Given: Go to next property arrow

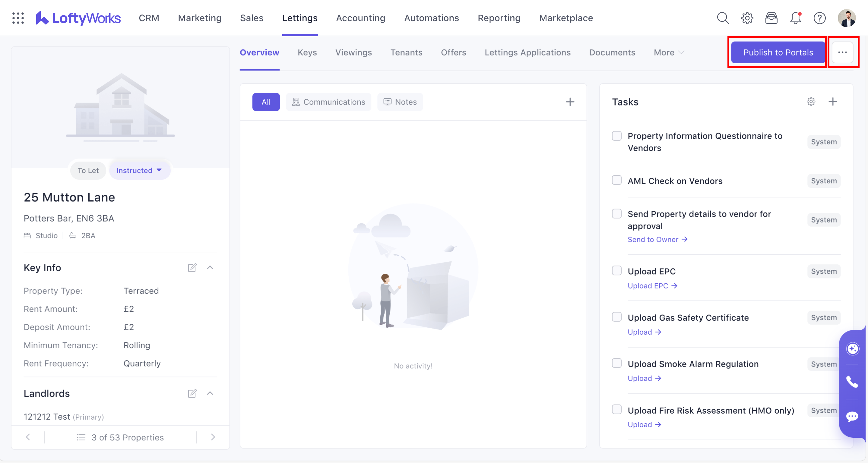Looking at the screenshot, I should coord(213,437).
